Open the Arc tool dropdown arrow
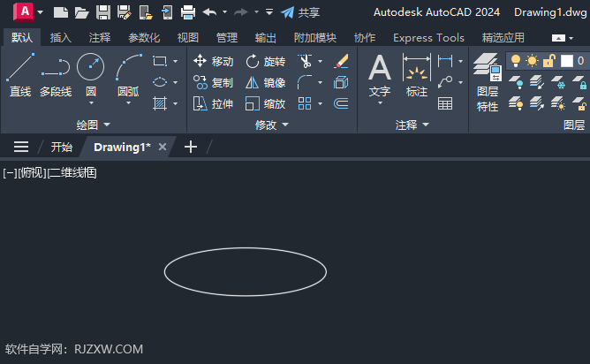The height and width of the screenshot is (364, 590). pyautogui.click(x=128, y=102)
